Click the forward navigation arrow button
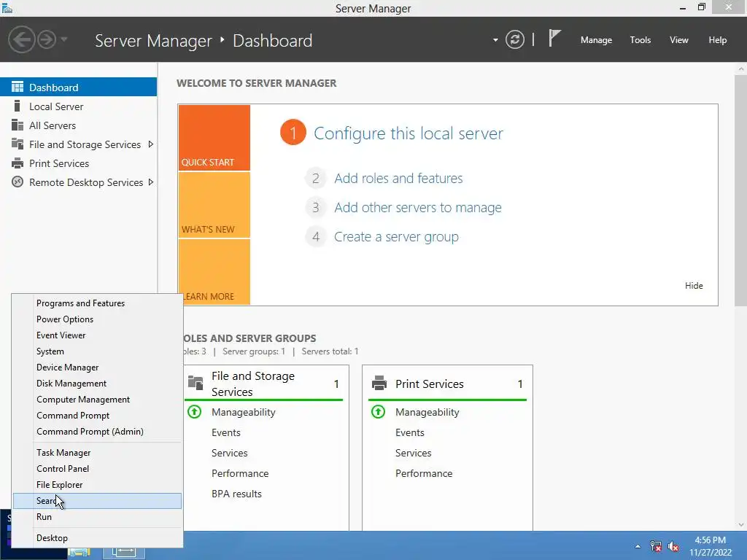This screenshot has height=560, width=747. [x=47, y=39]
